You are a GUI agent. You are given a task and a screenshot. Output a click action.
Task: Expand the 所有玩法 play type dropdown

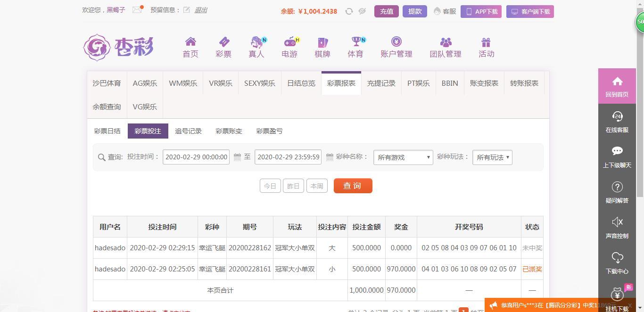(x=492, y=157)
